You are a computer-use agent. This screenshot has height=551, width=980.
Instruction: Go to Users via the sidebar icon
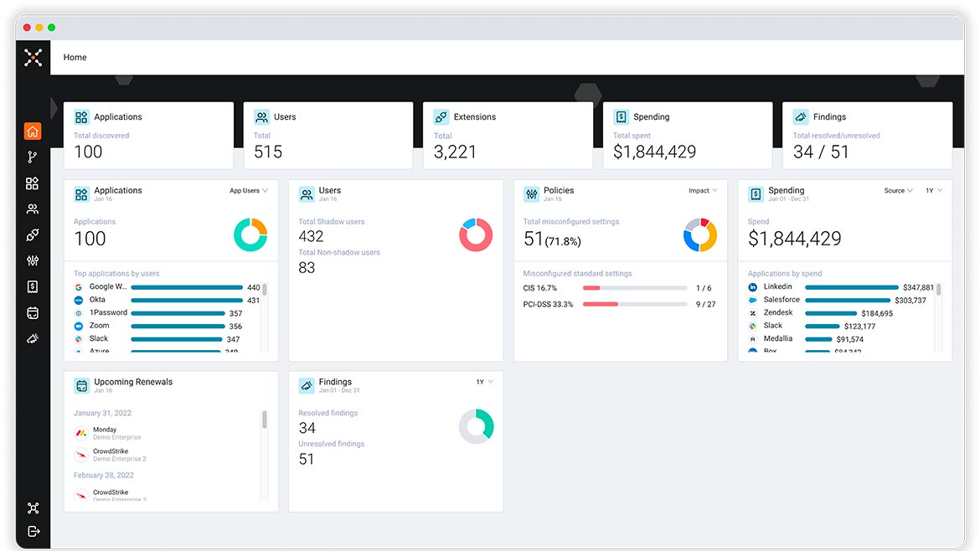tap(33, 209)
